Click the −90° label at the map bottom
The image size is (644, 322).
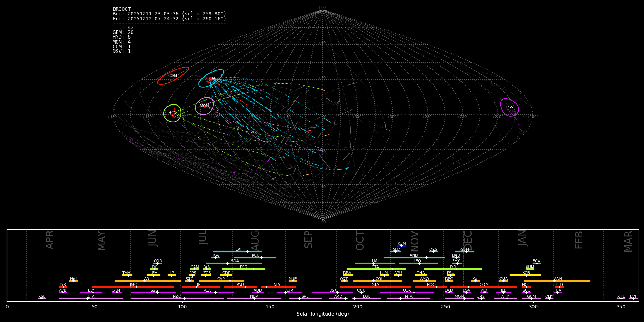[323, 222]
